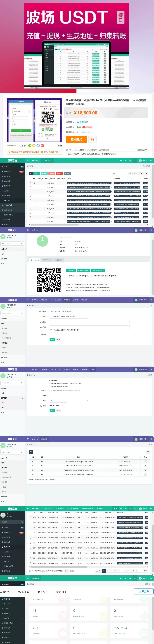The image size is (154, 644).
Task: Tick the checkbox for order row 299
Action: 30,517
